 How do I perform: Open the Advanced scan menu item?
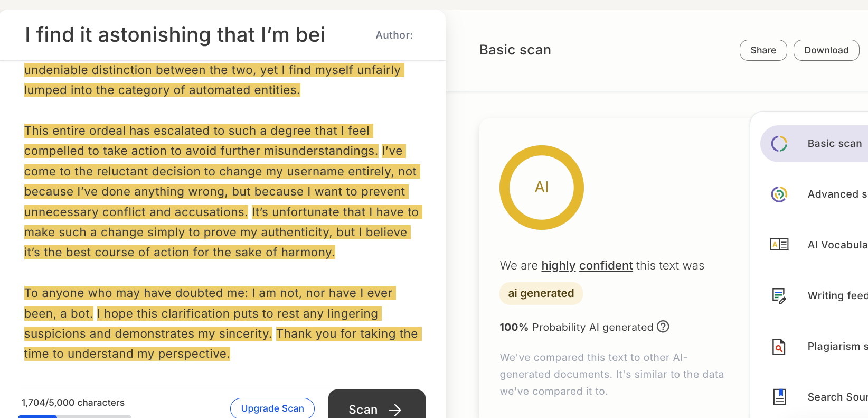837,194
